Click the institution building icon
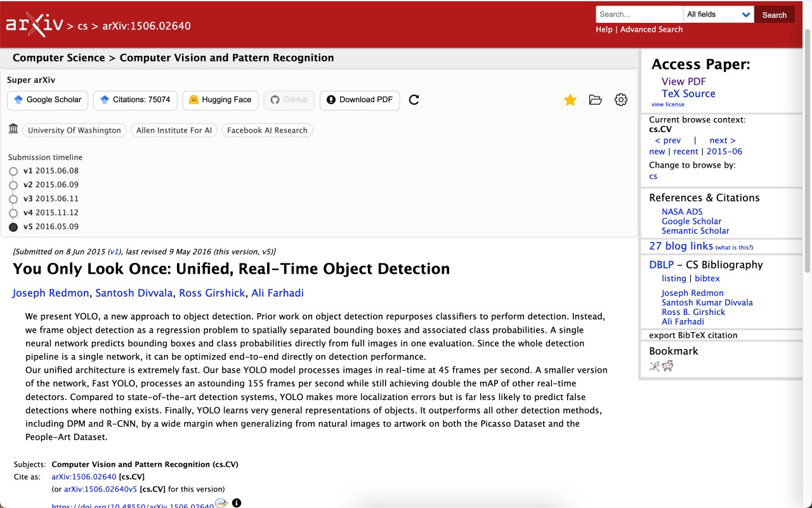The image size is (812, 508). 13,129
